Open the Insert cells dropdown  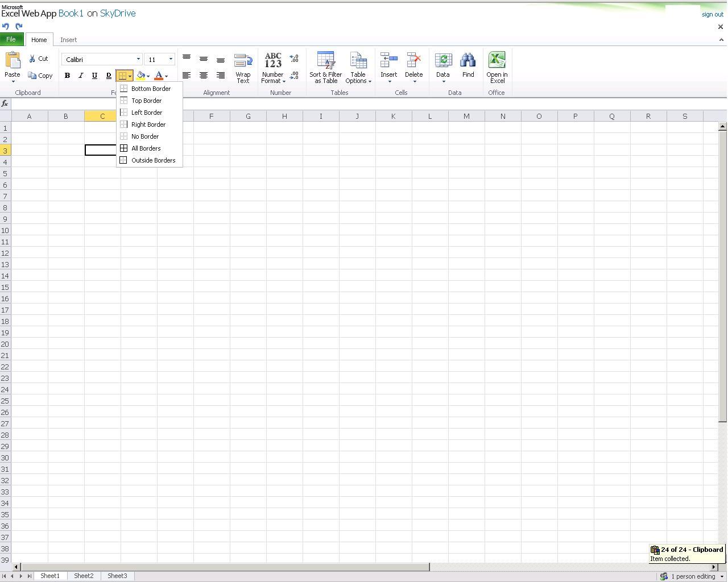tap(389, 67)
